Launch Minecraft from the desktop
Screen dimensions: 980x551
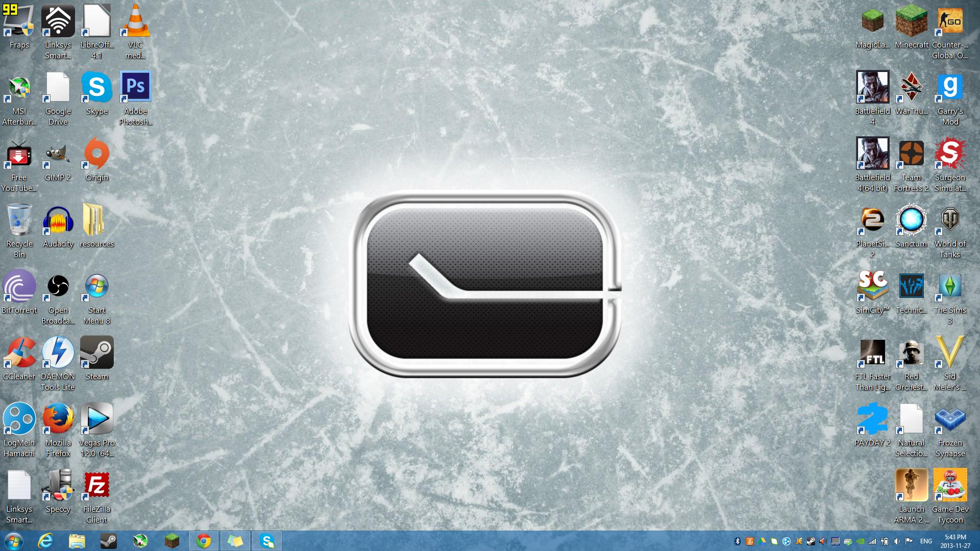tap(912, 21)
